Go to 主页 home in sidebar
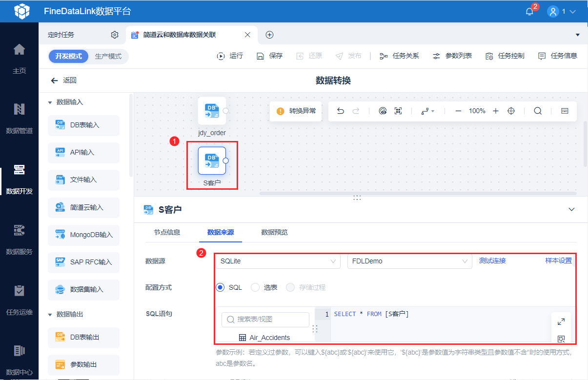 (19, 58)
